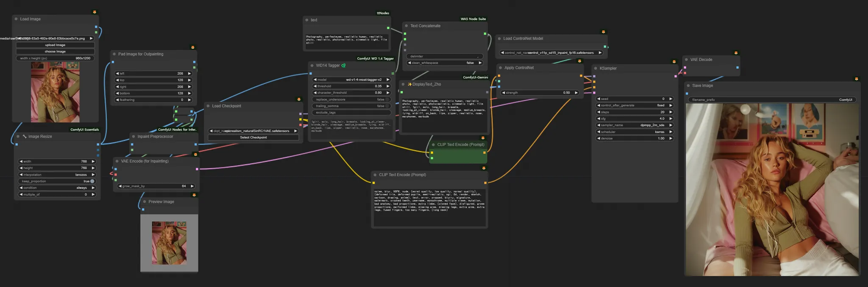Click the green WD14 Tagger logo icon
This screenshot has height=287, width=868.
[343, 66]
